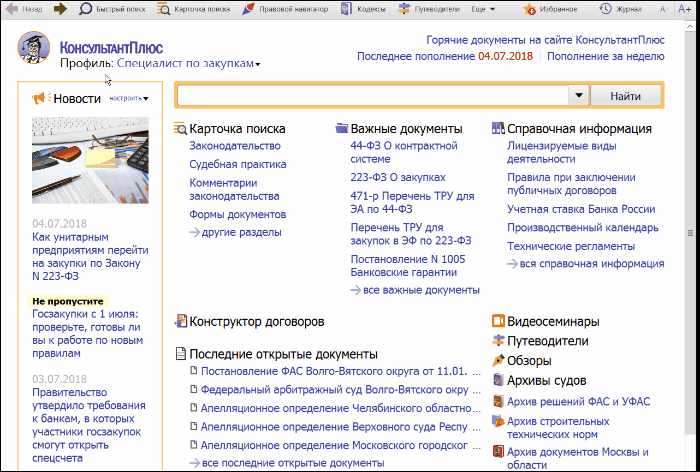Open Перечень ТРУ для закупок в ЭФ link
Screen dimensions: 700x472
[x=411, y=234]
